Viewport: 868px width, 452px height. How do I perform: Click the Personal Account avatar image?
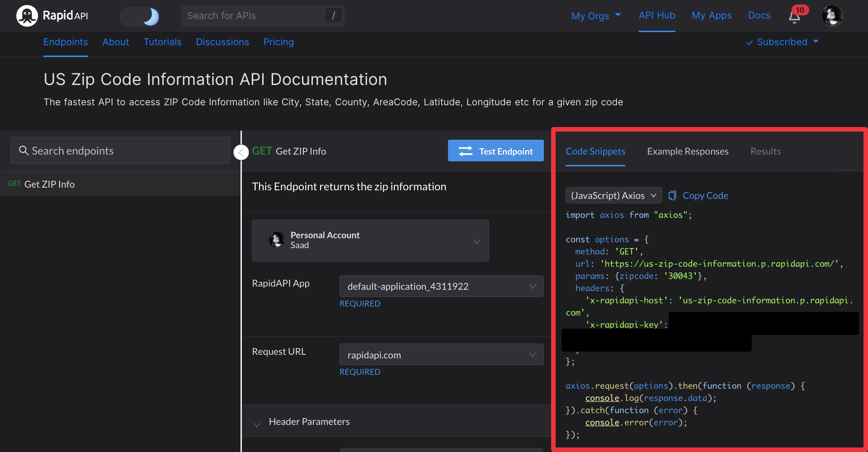pos(277,240)
